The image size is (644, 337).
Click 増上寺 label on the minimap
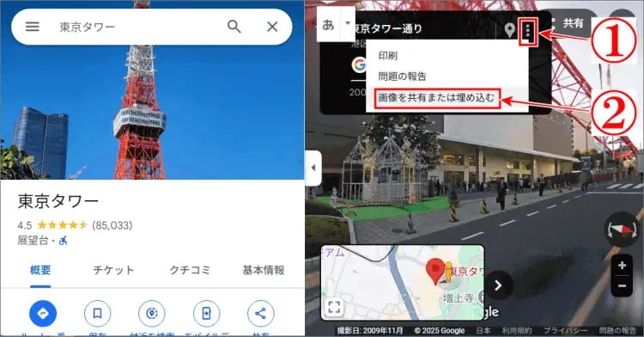point(458,297)
